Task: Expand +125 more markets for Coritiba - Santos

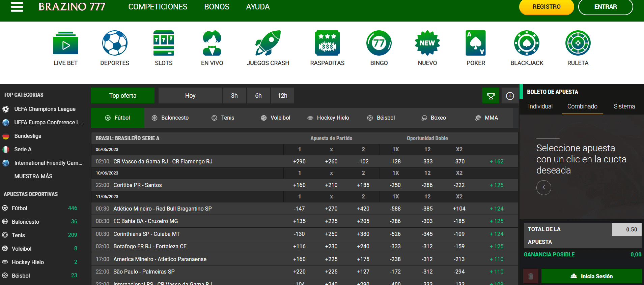Action: pyautogui.click(x=496, y=185)
